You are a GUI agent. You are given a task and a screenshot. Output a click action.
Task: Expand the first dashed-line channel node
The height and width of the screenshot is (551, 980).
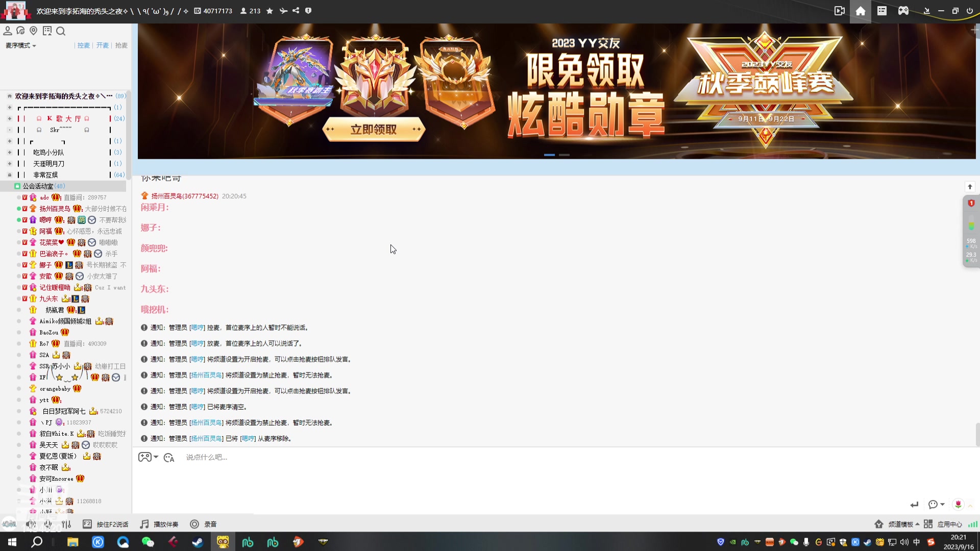coord(9,107)
